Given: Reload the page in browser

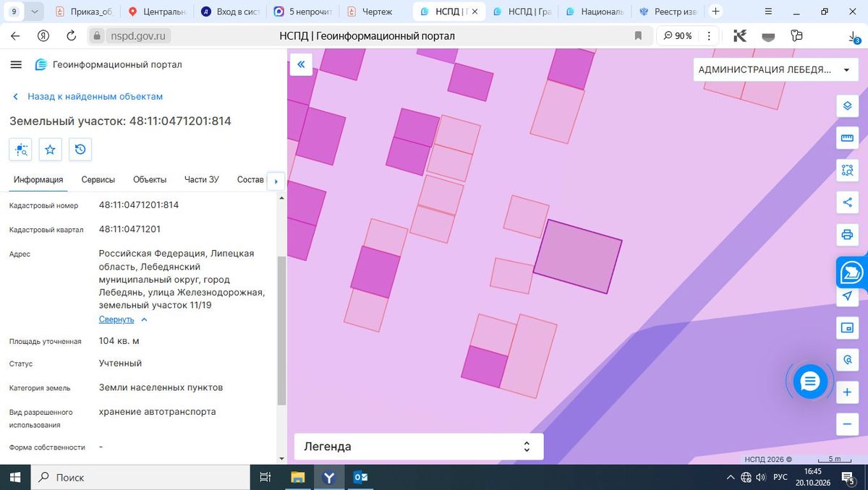Looking at the screenshot, I should [x=71, y=36].
